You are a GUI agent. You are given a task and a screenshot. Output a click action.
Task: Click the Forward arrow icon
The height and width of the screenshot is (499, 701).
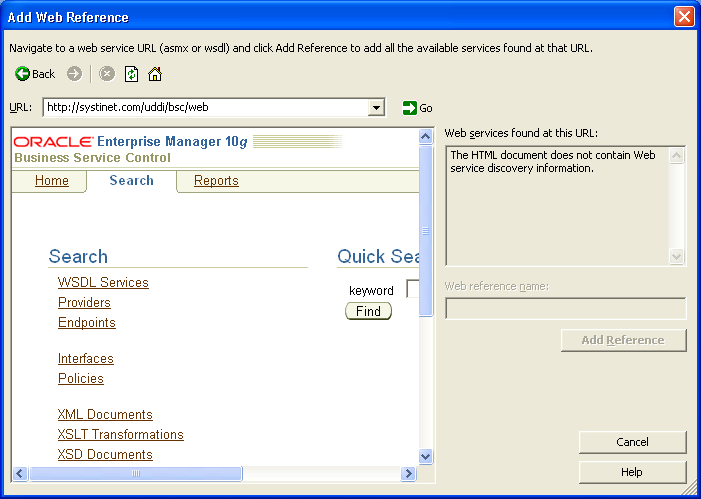[x=75, y=74]
